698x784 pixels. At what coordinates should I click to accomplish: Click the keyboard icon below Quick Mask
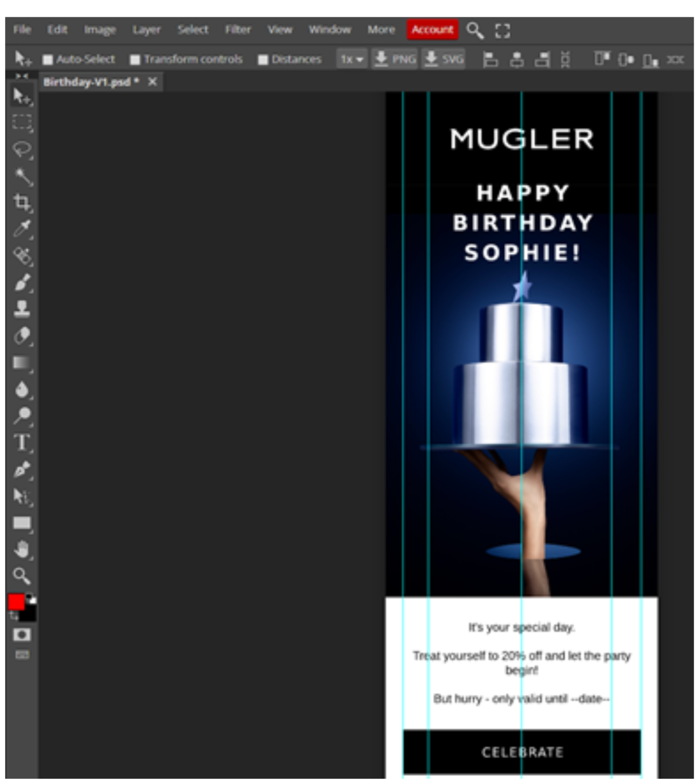[22, 655]
